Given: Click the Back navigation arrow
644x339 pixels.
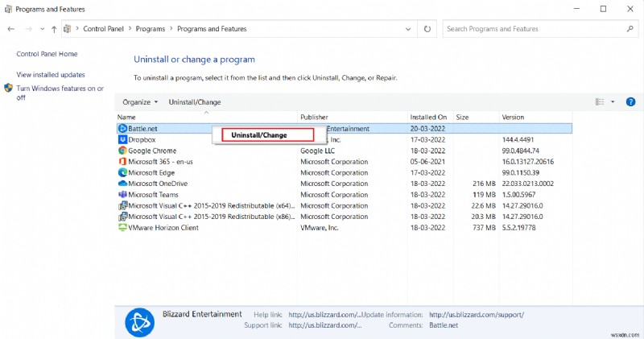Looking at the screenshot, I should point(11,29).
